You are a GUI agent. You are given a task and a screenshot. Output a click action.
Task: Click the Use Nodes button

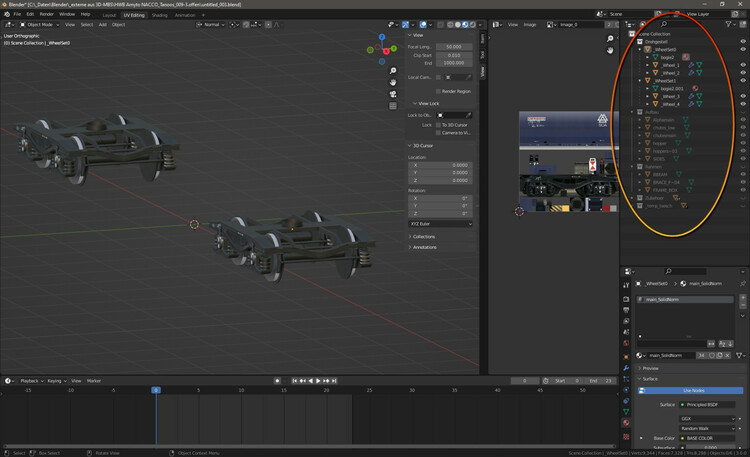(691, 390)
